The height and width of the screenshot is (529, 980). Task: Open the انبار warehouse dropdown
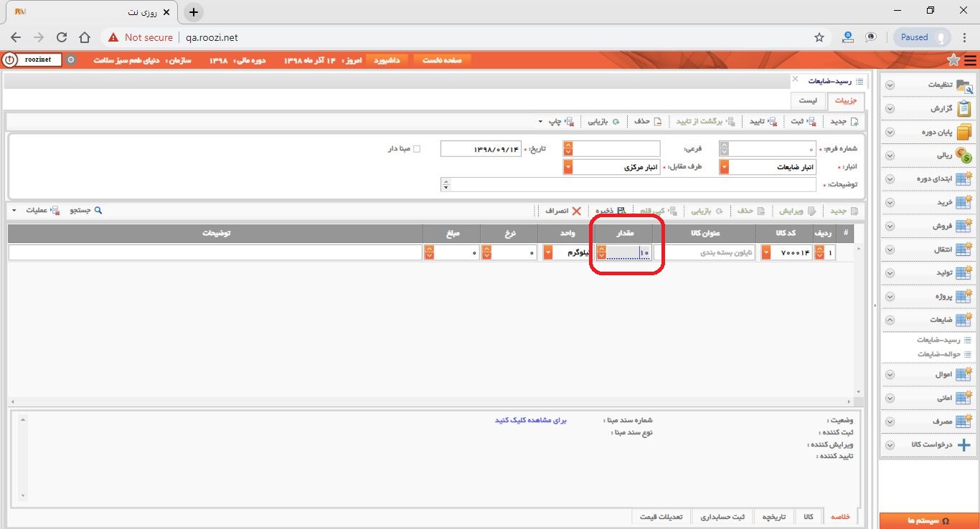(x=725, y=167)
